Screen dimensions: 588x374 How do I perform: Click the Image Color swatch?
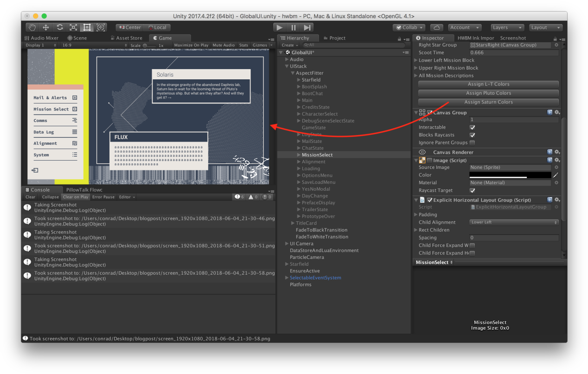510,175
